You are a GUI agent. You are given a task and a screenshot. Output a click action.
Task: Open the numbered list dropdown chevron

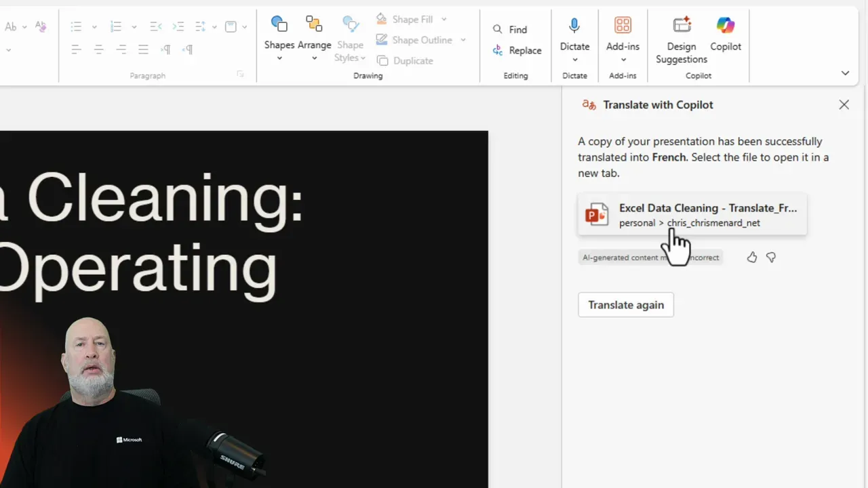[x=134, y=26]
